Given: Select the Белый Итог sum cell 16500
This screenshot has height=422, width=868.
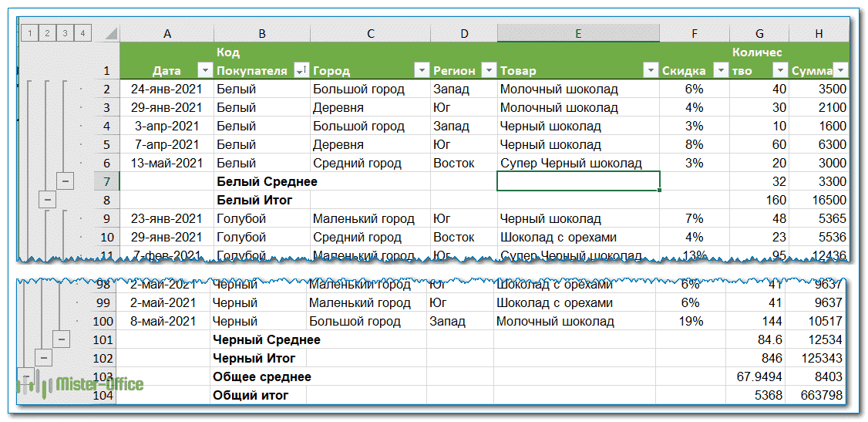Looking at the screenshot, I should pyautogui.click(x=819, y=200).
